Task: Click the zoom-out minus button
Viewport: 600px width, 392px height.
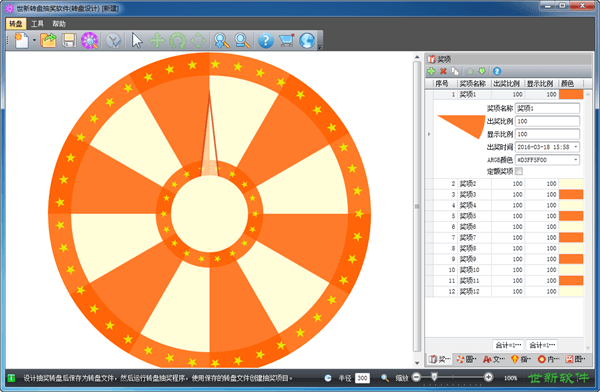Action: (416, 377)
